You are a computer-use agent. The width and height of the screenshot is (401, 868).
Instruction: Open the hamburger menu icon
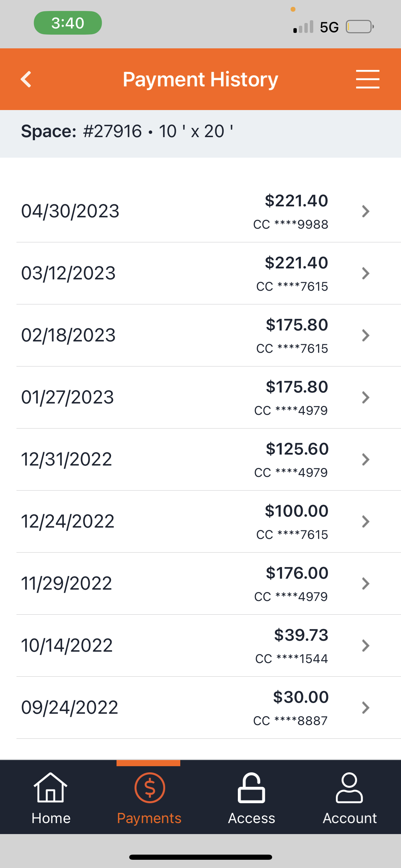coord(367,80)
